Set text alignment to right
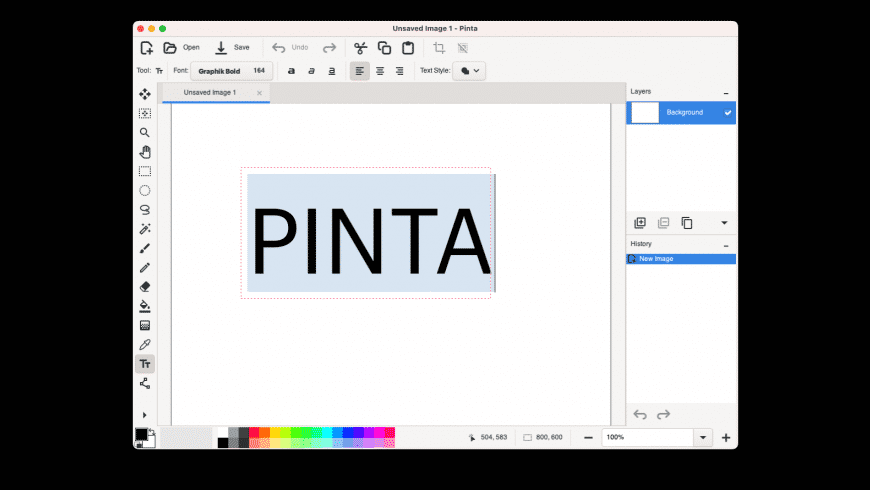Viewport: 870px width, 490px height. (x=399, y=71)
